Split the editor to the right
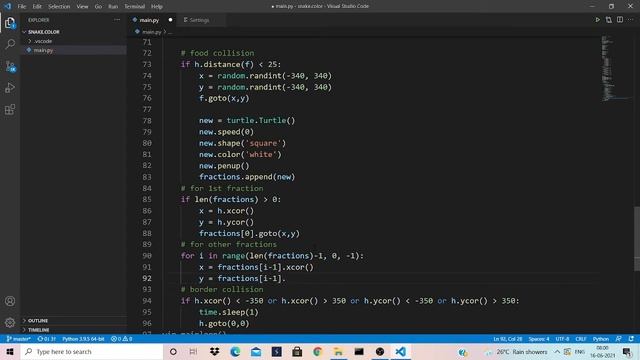This screenshot has height=360, width=640. coord(620,20)
